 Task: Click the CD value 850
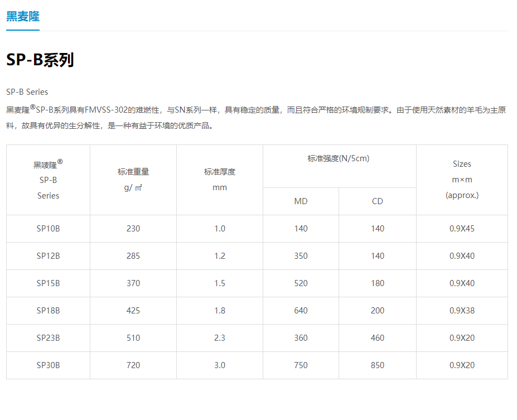tap(378, 365)
